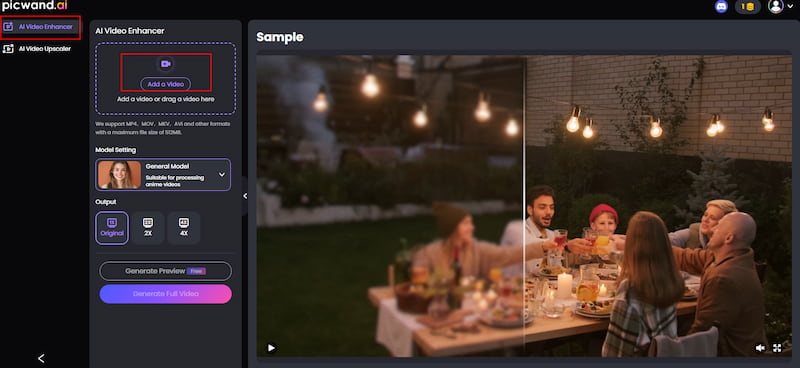
Task: Click the AI Video Enhancer sidebar icon
Action: pos(9,27)
